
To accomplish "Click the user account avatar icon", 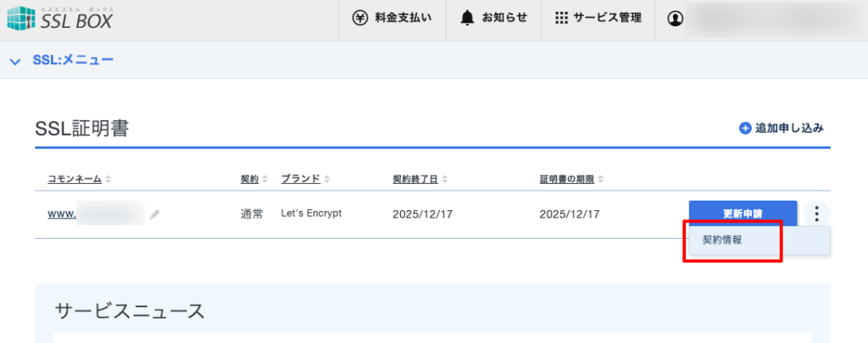I will 676,18.
